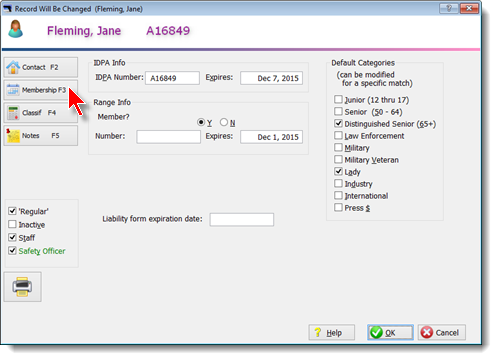The height and width of the screenshot is (360, 497).
Task: Toggle the Lady category checkbox
Action: (338, 172)
